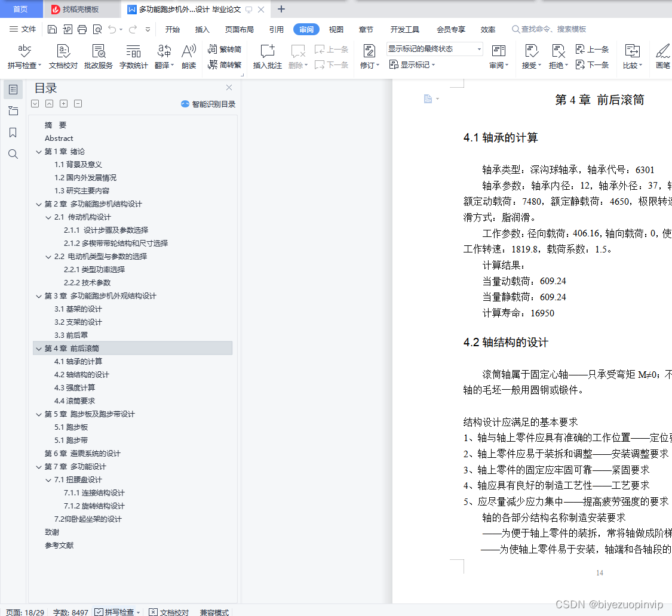Image resolution: width=672 pixels, height=616 pixels.
Task: Go to Abstract section in outline
Action: (x=59, y=138)
